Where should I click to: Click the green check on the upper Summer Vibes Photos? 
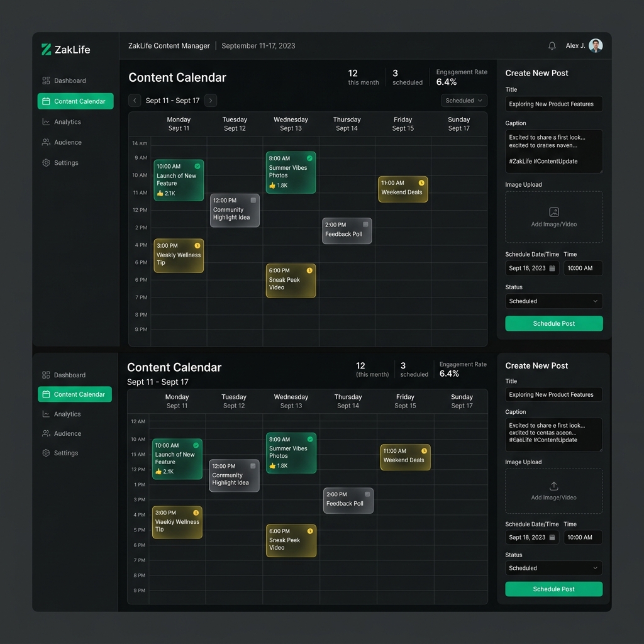coord(309,158)
